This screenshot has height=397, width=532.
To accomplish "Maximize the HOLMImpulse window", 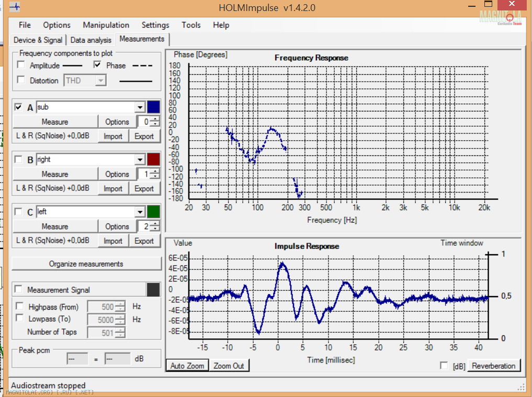I will [x=488, y=4].
